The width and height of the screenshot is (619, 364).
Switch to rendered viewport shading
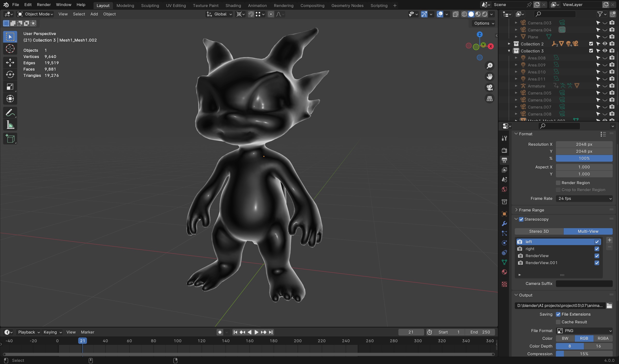click(x=485, y=14)
